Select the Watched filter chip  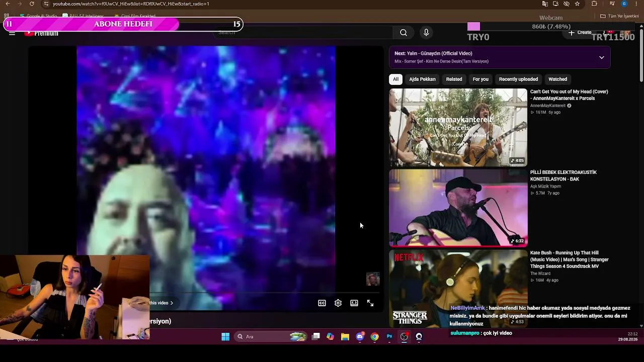pyautogui.click(x=557, y=79)
